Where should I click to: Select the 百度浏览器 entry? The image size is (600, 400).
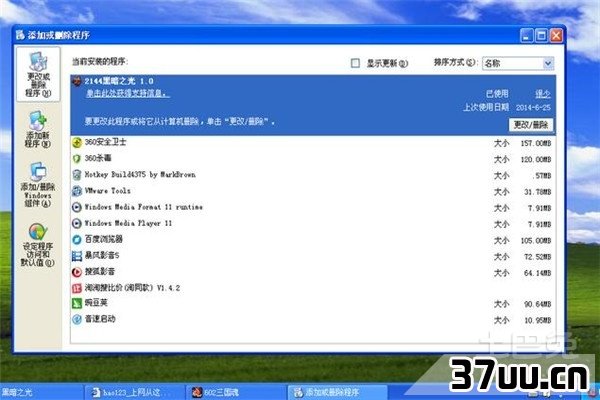pos(313,240)
